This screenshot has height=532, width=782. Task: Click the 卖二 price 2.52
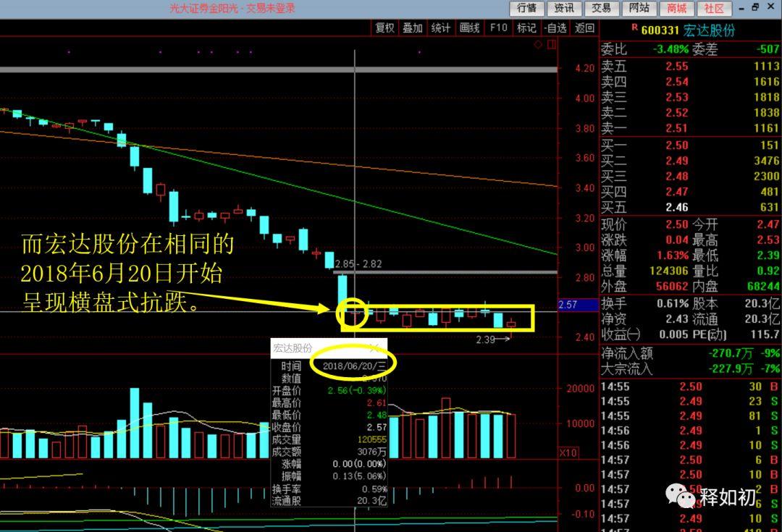[677, 113]
